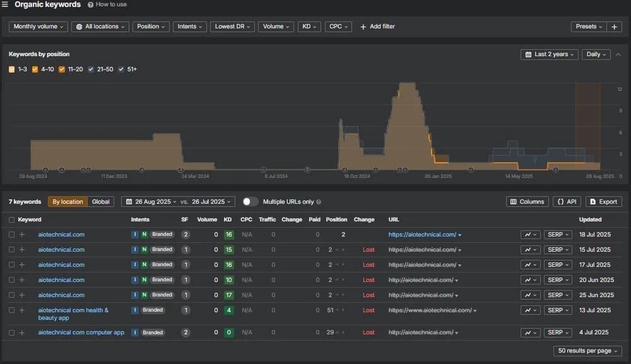Open the hamburger navigation menu
The height and width of the screenshot is (364, 631).
point(5,4)
